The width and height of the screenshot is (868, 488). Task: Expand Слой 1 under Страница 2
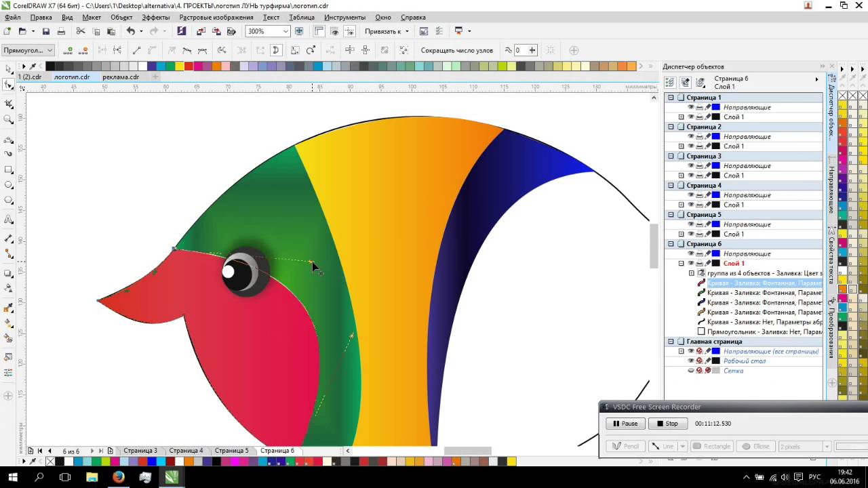(x=681, y=146)
